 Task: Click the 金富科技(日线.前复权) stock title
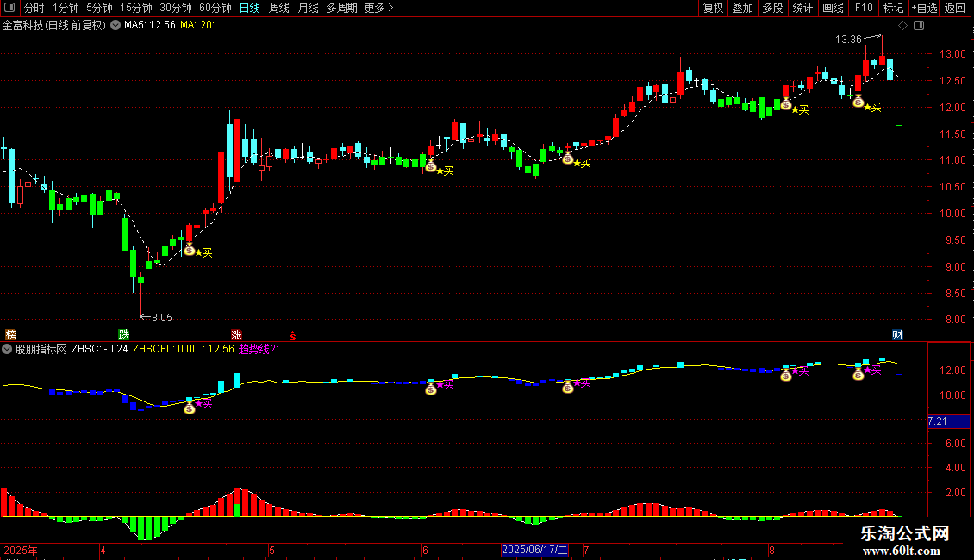click(x=54, y=25)
